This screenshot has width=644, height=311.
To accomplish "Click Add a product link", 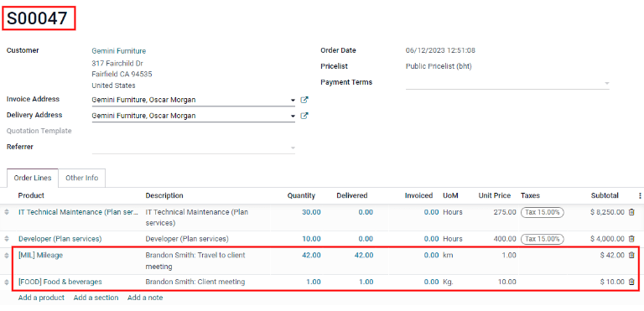I will 41,298.
